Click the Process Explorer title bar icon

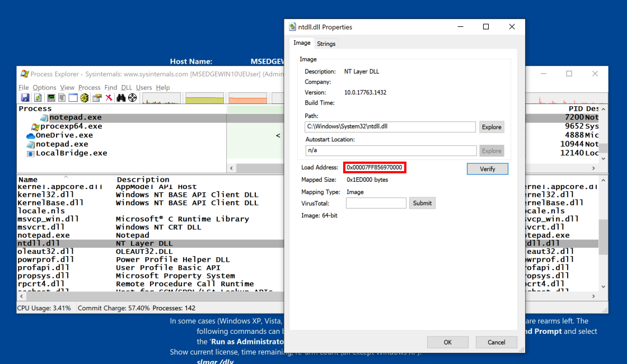coord(25,74)
